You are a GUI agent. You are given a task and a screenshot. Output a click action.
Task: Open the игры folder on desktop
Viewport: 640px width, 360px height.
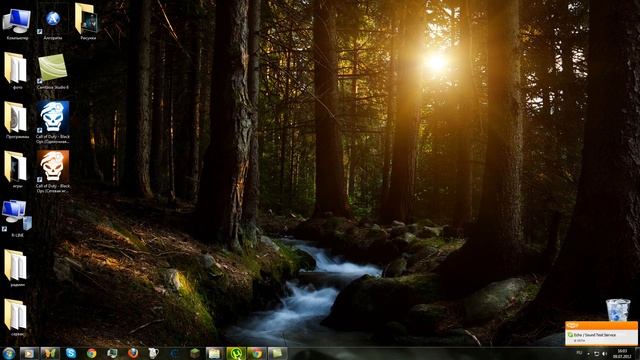pos(17,169)
